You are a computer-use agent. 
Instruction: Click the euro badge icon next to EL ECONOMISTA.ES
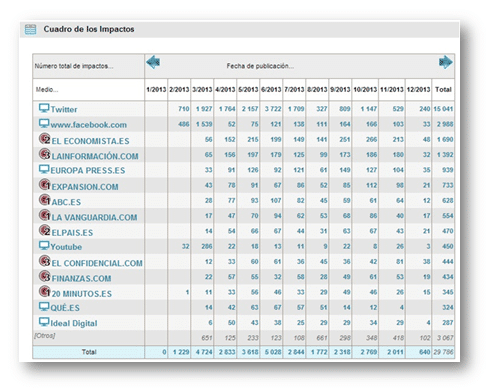[44, 139]
